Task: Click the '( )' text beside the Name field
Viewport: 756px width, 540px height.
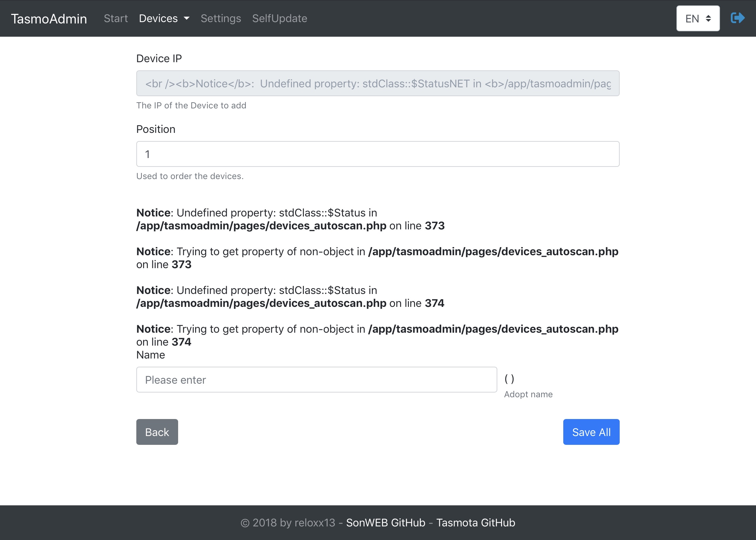Action: 509,379
